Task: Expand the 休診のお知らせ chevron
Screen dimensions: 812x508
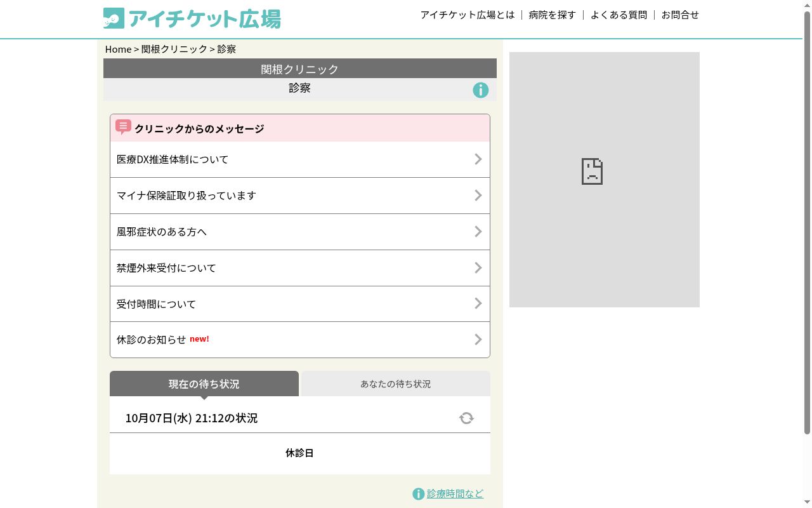Action: click(478, 340)
